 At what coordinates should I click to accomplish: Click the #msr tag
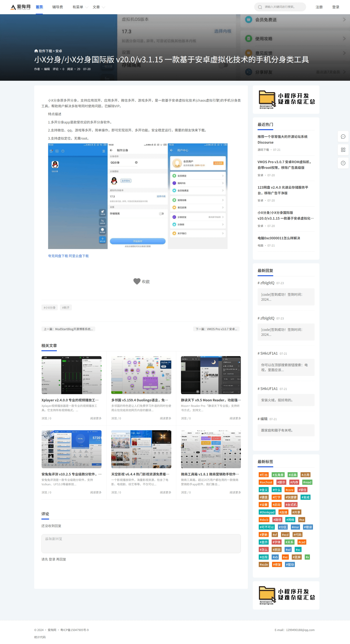coord(295,527)
